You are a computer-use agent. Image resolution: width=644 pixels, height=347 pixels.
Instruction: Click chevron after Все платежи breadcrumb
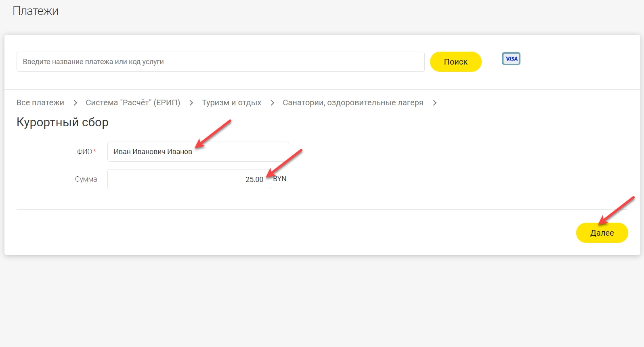[x=75, y=103]
